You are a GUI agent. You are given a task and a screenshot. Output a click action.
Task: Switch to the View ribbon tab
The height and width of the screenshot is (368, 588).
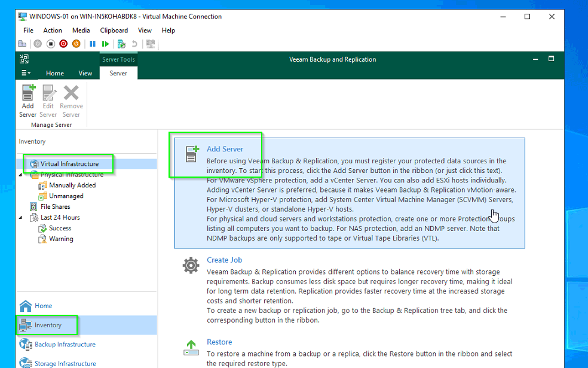tap(85, 73)
